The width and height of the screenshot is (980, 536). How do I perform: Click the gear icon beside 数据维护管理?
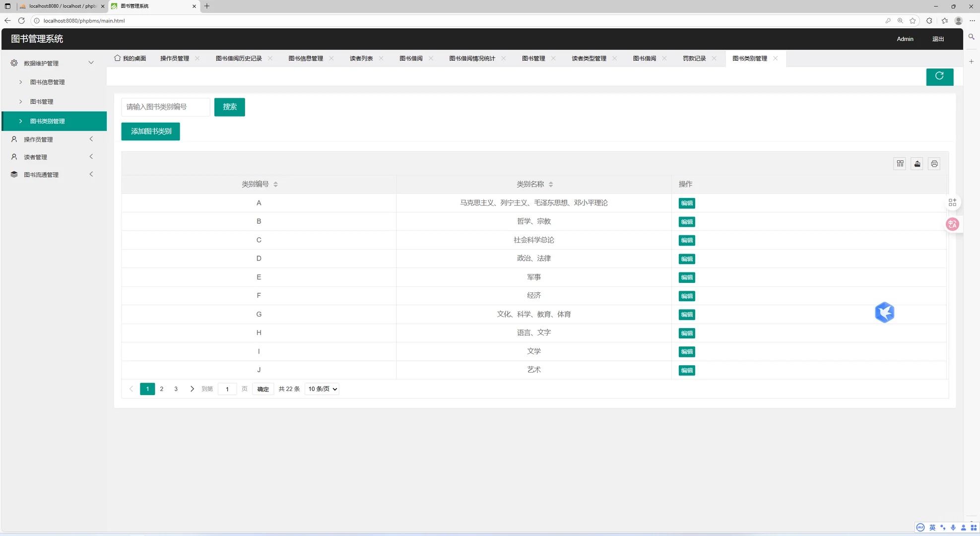(13, 63)
